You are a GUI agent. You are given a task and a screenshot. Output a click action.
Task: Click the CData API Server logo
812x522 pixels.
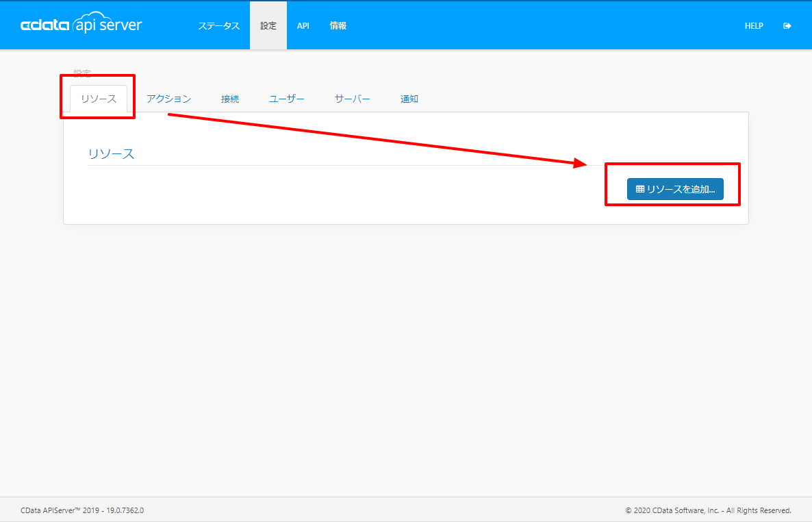(81, 23)
